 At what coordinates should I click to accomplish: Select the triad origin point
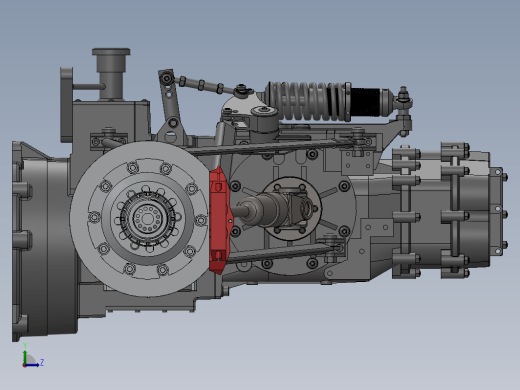(x=24, y=365)
